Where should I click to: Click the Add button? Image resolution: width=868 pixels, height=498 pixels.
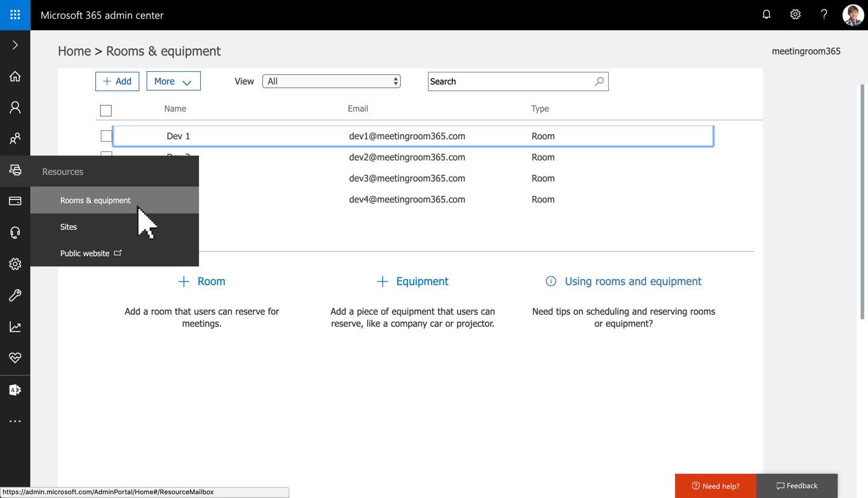[x=117, y=81]
